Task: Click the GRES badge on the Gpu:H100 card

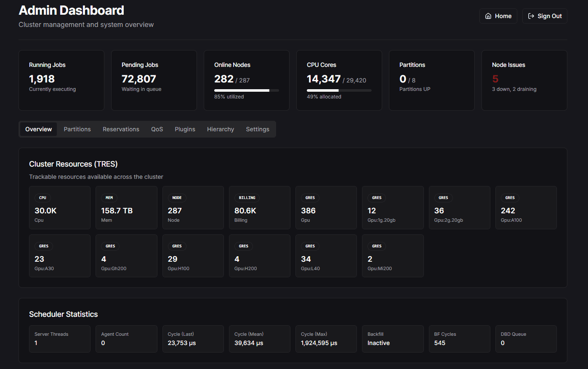Action: click(x=177, y=246)
